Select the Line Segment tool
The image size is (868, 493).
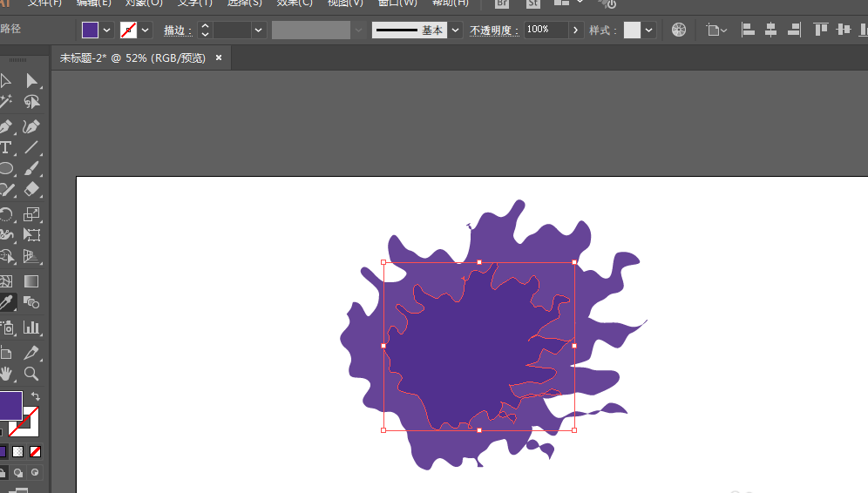pyautogui.click(x=31, y=148)
